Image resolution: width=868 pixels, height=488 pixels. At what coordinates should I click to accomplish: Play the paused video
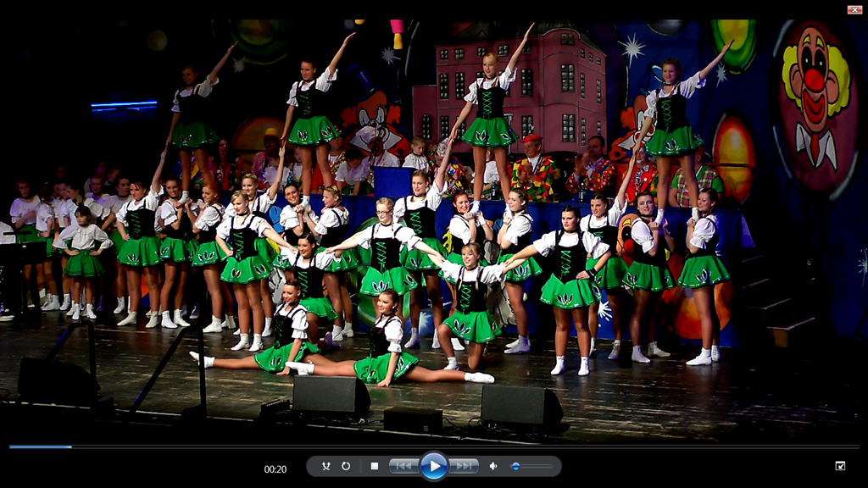(x=433, y=467)
